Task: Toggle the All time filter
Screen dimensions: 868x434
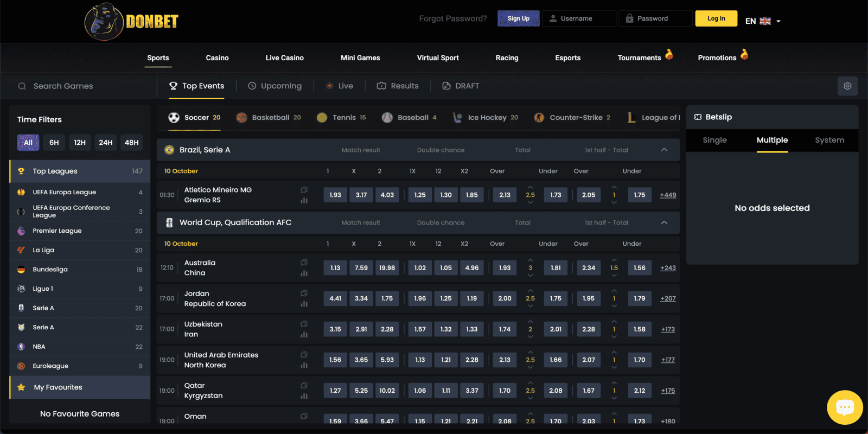Action: (28, 143)
